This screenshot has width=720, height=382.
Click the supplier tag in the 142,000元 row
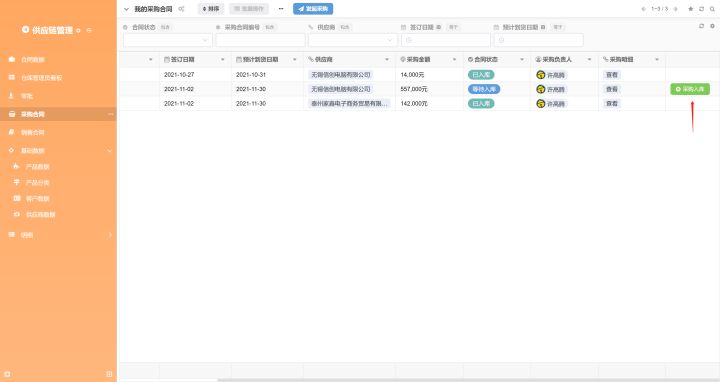pyautogui.click(x=349, y=104)
